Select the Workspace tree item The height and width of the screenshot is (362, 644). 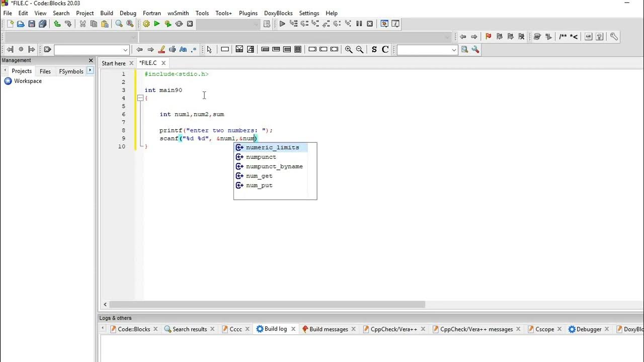28,81
